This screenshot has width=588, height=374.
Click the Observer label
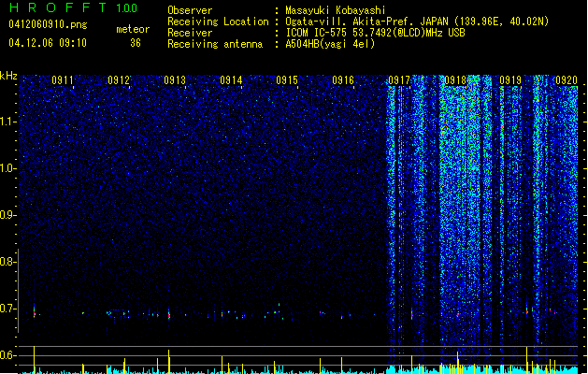[190, 10]
